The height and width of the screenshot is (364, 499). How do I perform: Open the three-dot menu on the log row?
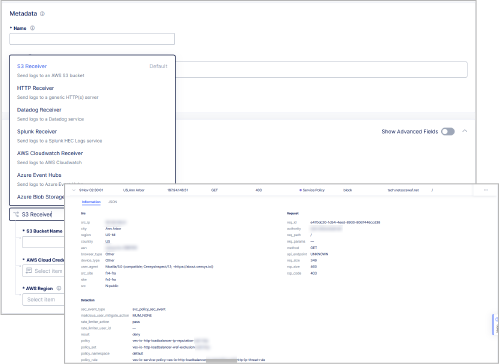click(x=486, y=190)
